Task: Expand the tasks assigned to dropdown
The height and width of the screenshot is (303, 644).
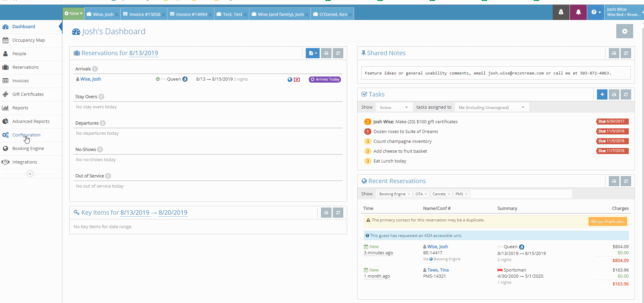Action: point(491,107)
